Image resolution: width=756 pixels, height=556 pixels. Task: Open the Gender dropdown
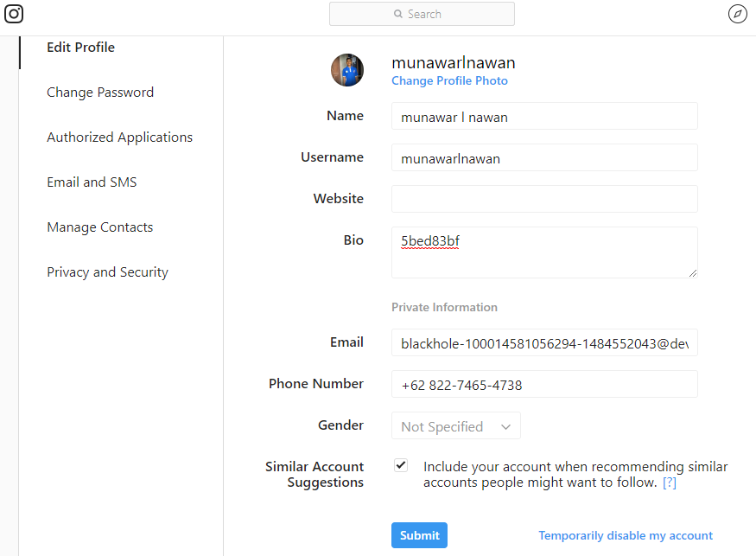(x=456, y=426)
